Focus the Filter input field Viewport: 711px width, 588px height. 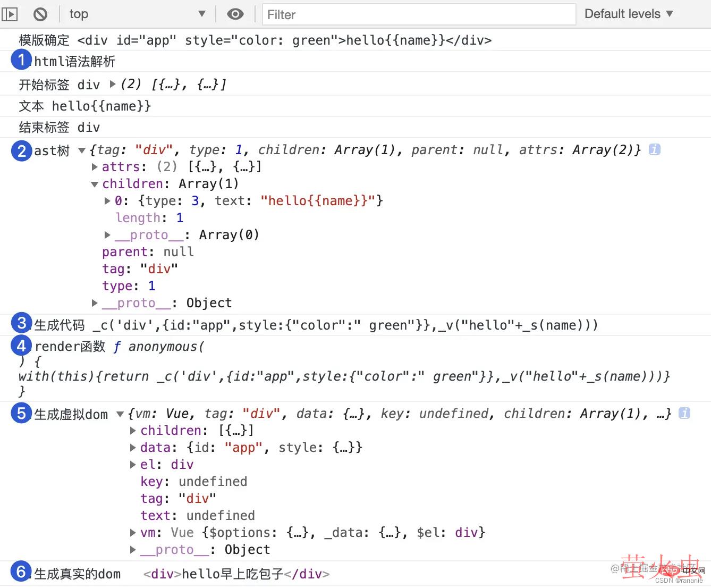coord(419,14)
